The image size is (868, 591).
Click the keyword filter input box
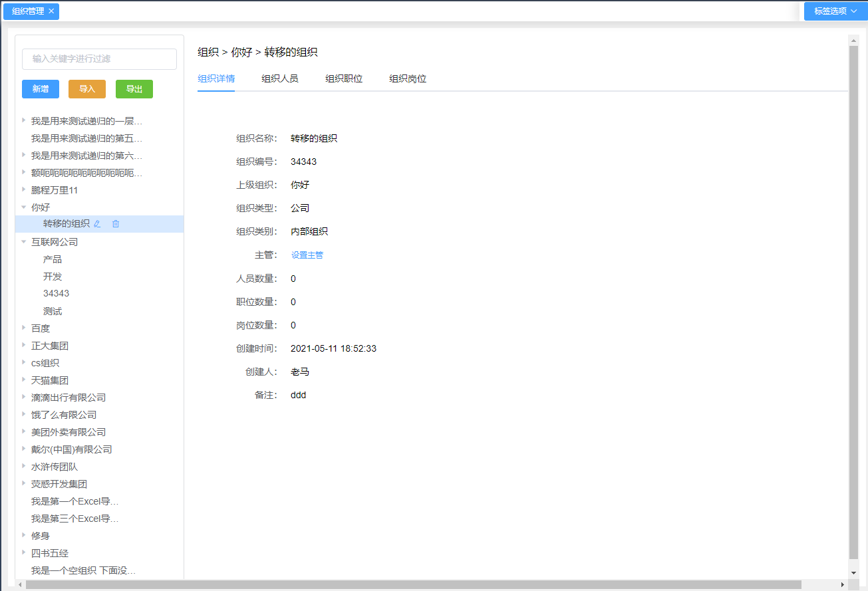point(98,59)
